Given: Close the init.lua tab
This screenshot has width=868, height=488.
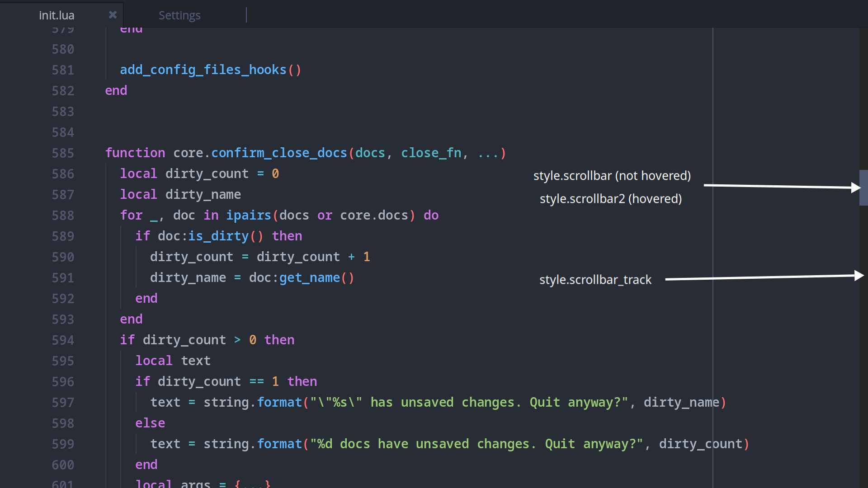Looking at the screenshot, I should coord(113,15).
